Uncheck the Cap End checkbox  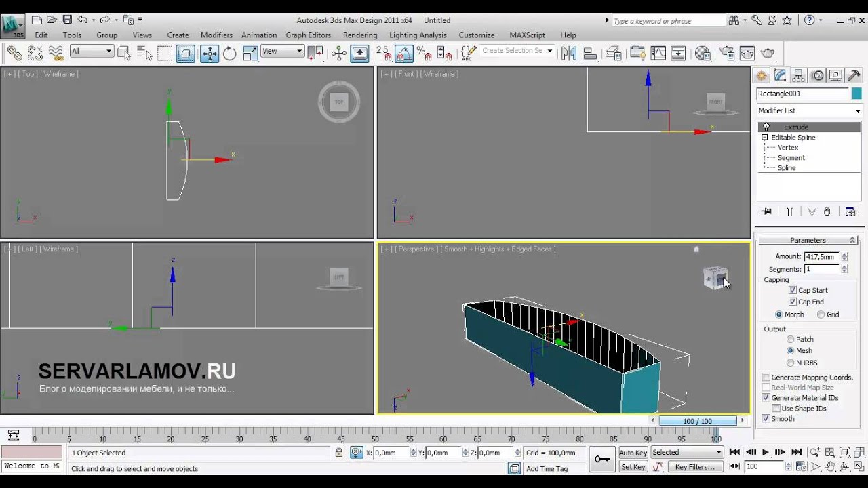point(793,302)
